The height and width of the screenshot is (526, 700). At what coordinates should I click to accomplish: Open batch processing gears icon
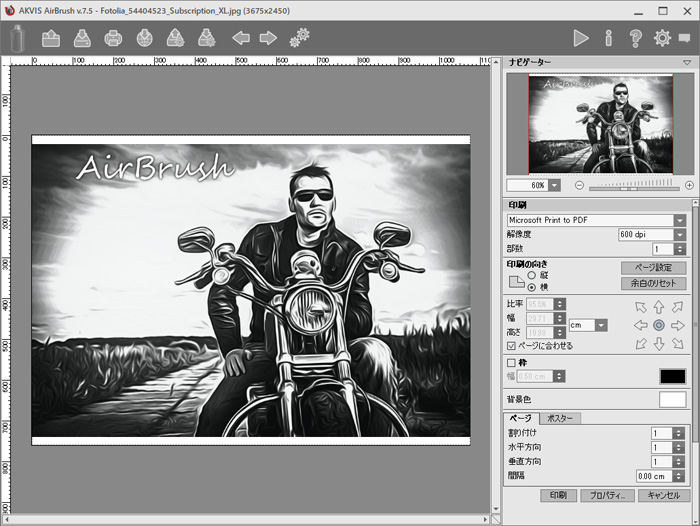300,38
